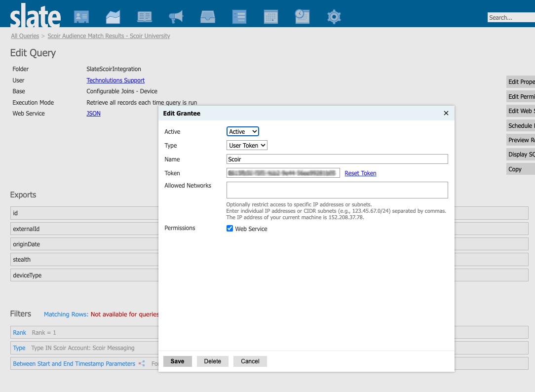Image resolution: width=535 pixels, height=392 pixels.
Task: Click the Edit Properties button
Action: (x=521, y=82)
